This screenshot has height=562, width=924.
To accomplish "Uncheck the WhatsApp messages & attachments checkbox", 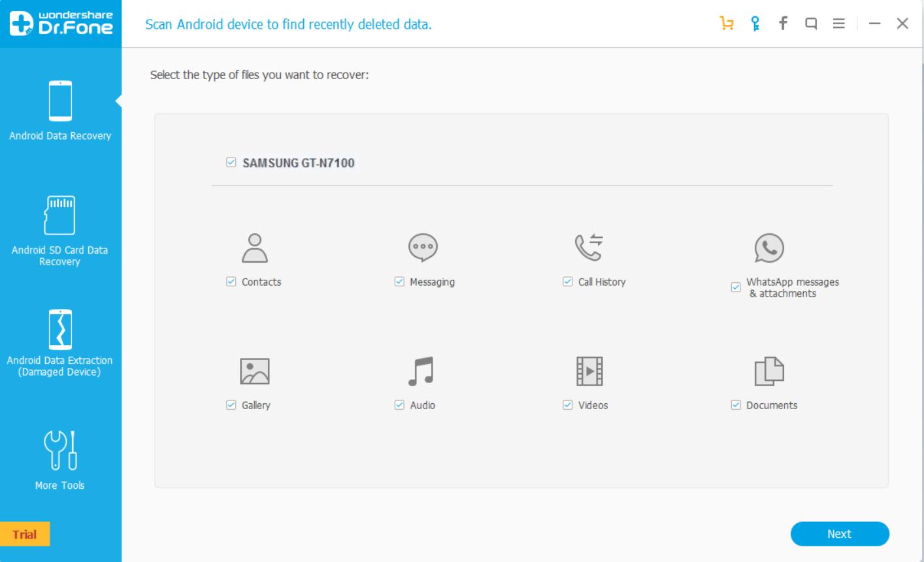I will [736, 288].
